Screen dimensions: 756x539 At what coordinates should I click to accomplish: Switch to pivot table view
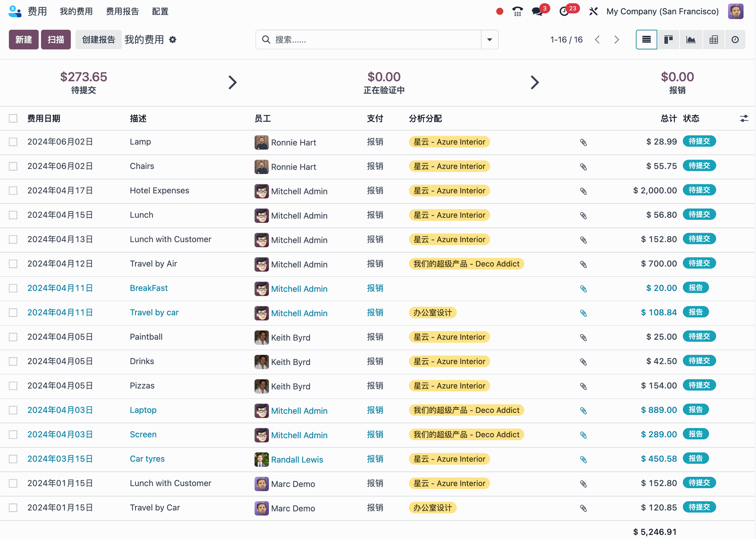coord(713,39)
